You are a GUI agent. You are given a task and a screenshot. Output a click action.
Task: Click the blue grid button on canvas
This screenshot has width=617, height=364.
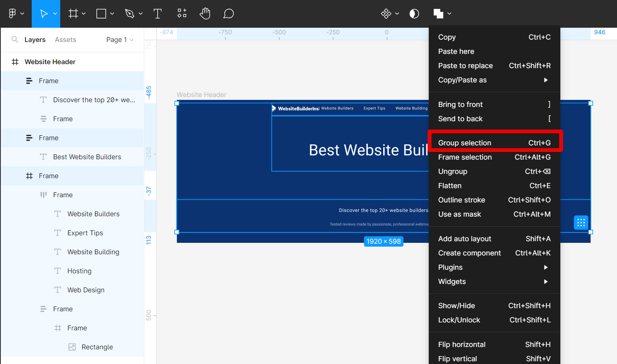[581, 223]
